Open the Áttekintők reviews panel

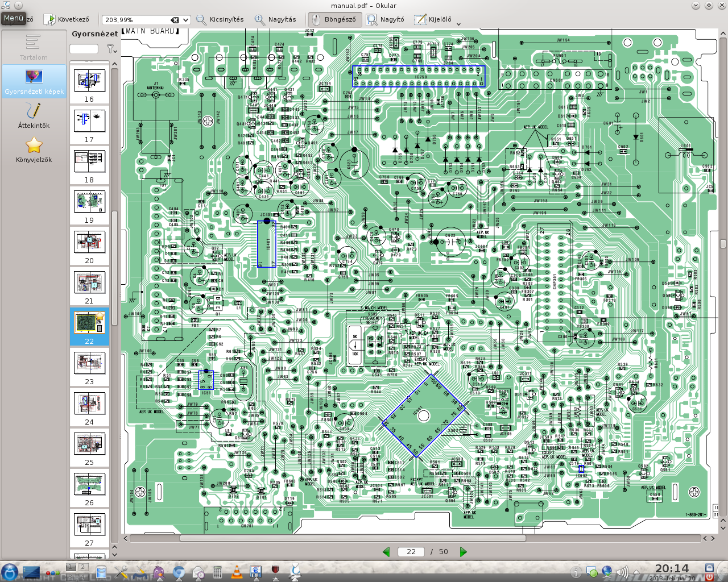(x=34, y=116)
